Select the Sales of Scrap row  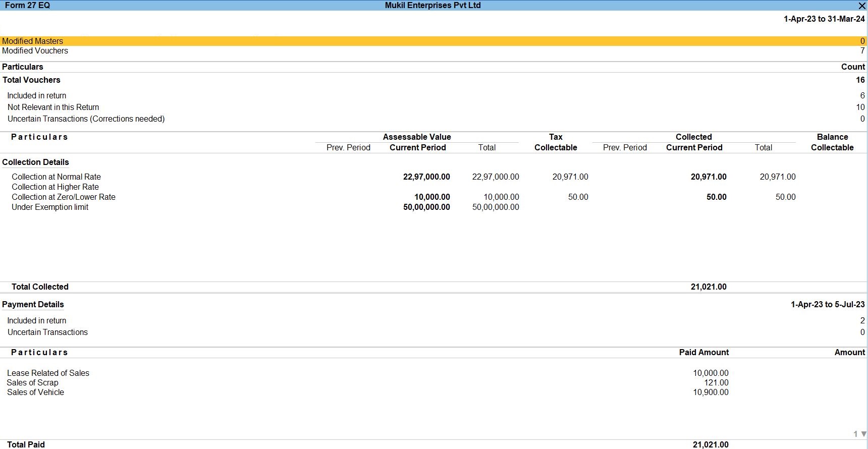(x=433, y=382)
